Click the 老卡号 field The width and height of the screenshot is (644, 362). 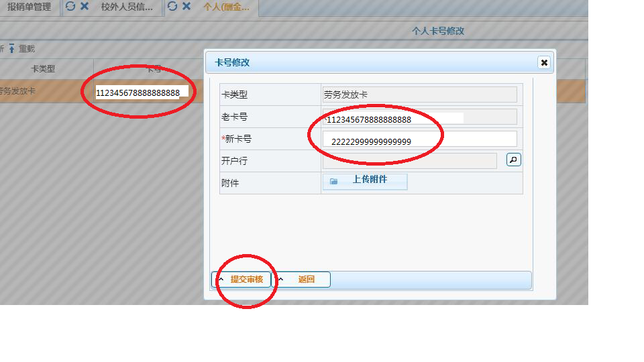click(x=419, y=118)
